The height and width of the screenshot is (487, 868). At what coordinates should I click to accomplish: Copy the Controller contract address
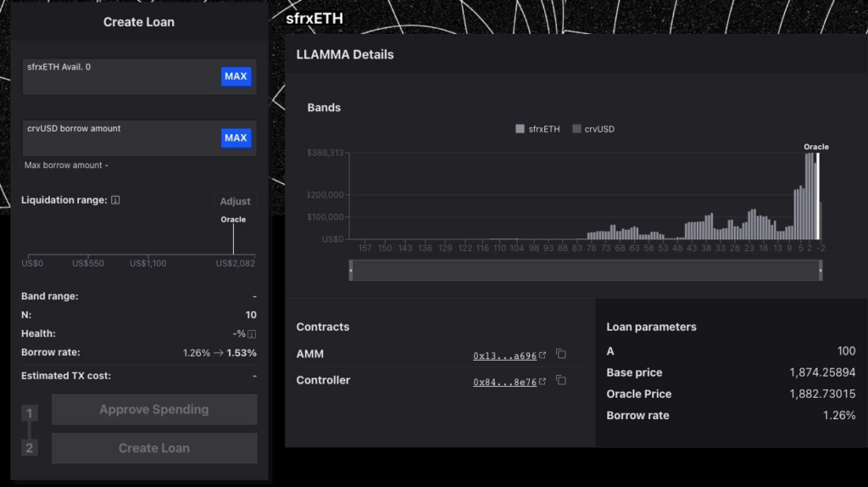click(560, 382)
